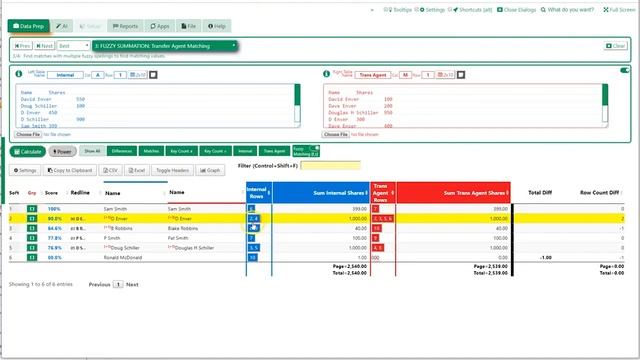The height and width of the screenshot is (360, 640).
Task: Click the group icon in the D Enver row
Action: [32, 219]
